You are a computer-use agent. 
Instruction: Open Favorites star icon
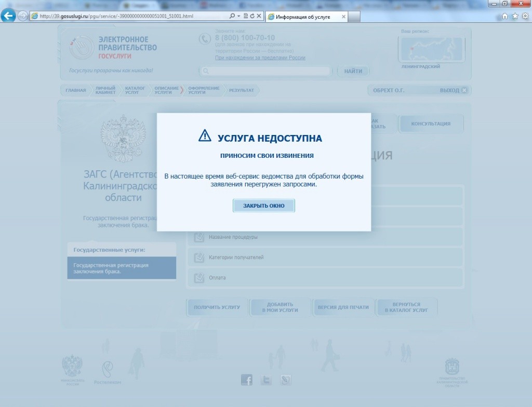coord(515,16)
